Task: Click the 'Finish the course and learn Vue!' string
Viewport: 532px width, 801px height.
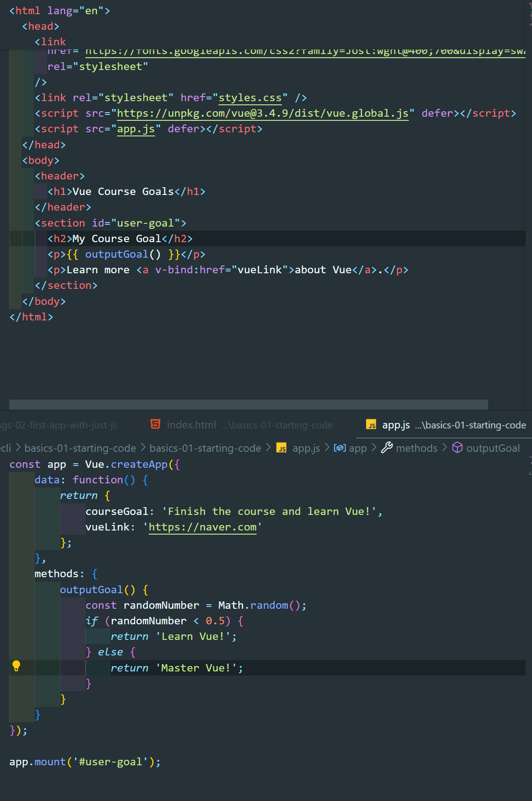Action: point(269,511)
